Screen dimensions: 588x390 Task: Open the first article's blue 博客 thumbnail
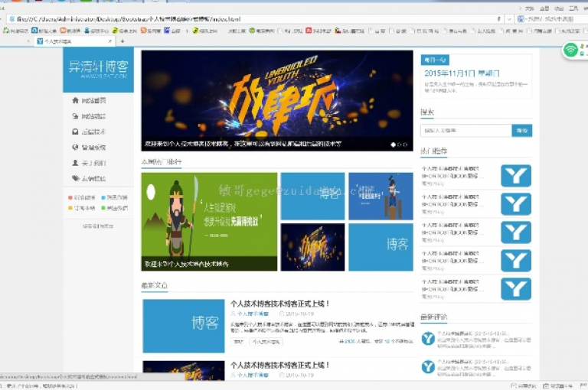coord(184,326)
